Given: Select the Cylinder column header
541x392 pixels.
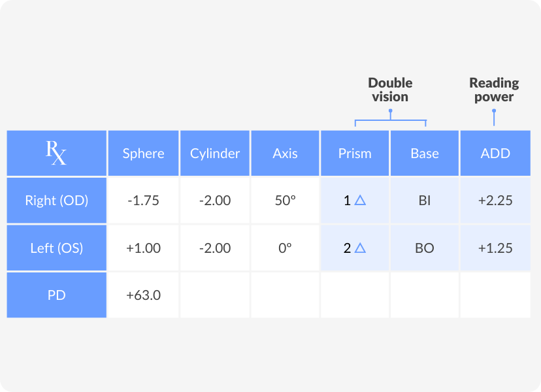Looking at the screenshot, I should 215,154.
